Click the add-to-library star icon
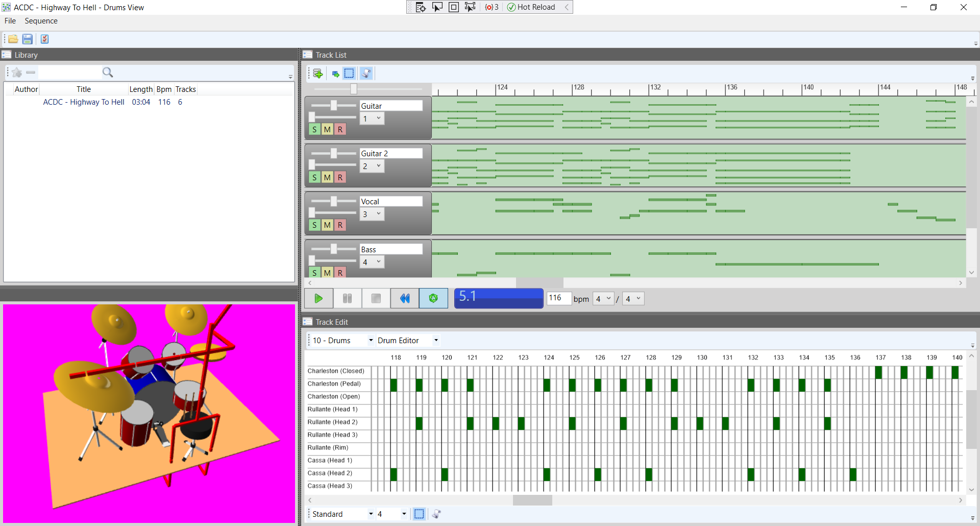This screenshot has height=526, width=980. 16,73
